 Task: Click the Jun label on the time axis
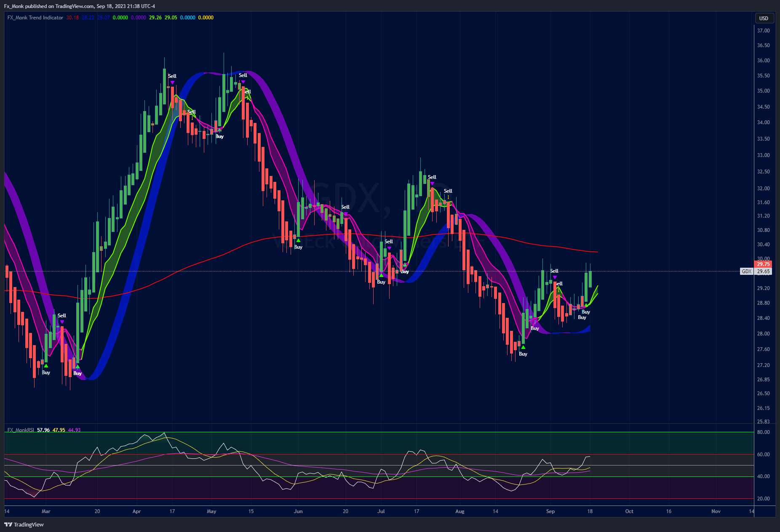(x=298, y=511)
